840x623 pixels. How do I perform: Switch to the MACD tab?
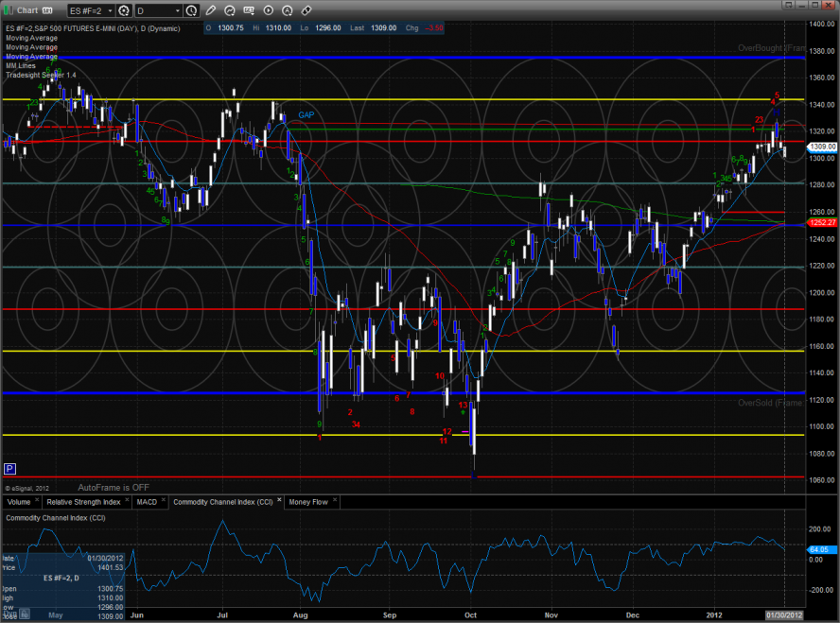(147, 502)
